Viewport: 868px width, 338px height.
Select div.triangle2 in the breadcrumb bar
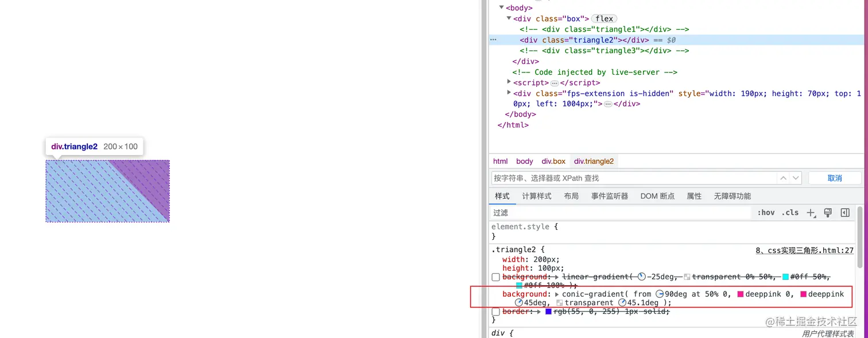(x=594, y=162)
